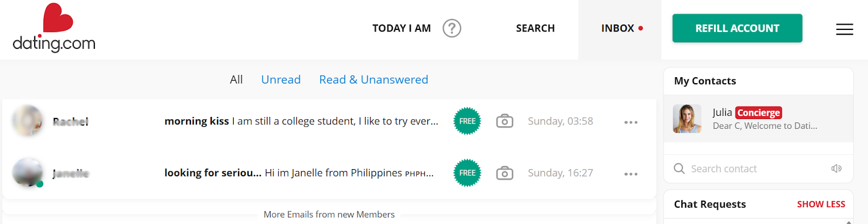Screen dimensions: 868x224
Task: Click the camera icon on the looking for serious email
Action: [505, 173]
